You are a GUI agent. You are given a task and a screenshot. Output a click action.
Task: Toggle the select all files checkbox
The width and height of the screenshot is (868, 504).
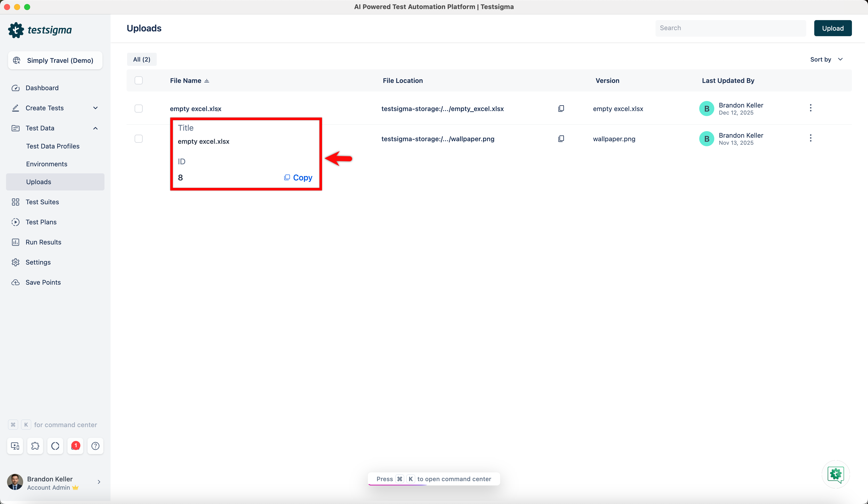point(138,80)
